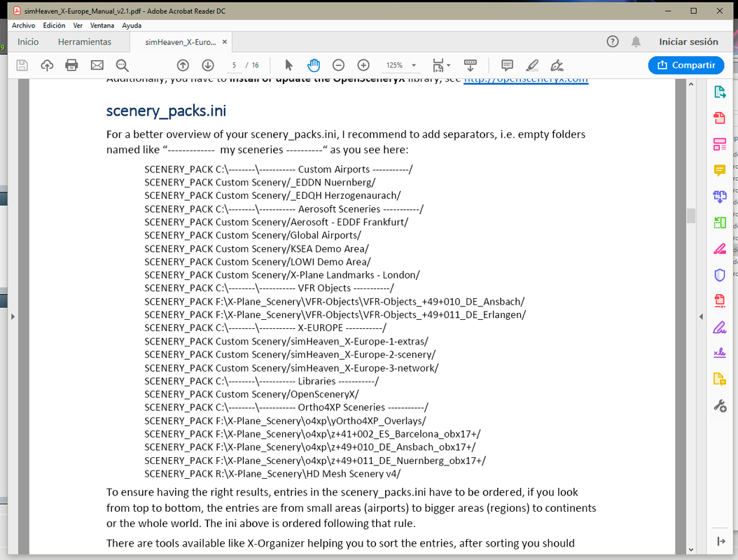Open Combine Files tool in sidebar

tap(720, 196)
